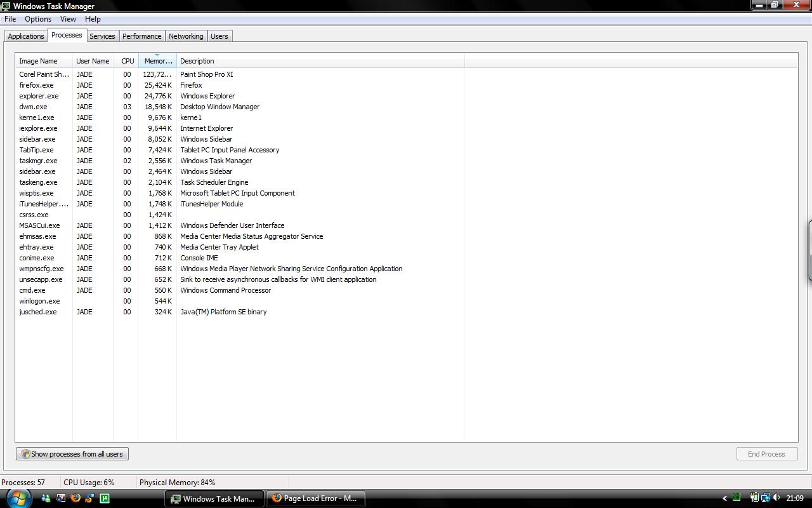Select the firefox.exe process

click(x=240, y=85)
